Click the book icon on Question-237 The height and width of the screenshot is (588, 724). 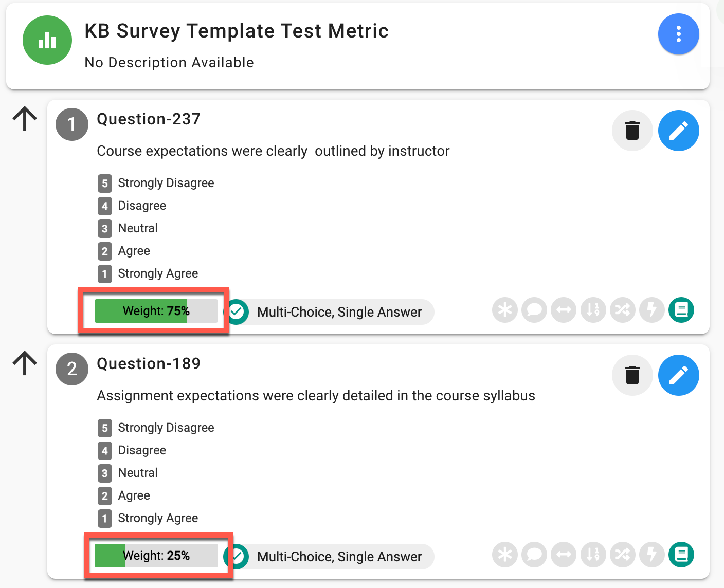click(681, 310)
